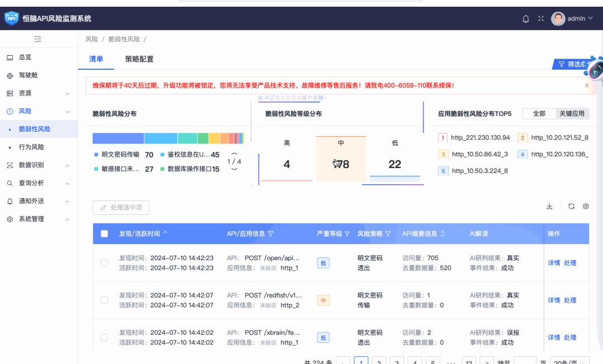Select all rows header checkbox
This screenshot has width=603, height=364.
(104, 234)
